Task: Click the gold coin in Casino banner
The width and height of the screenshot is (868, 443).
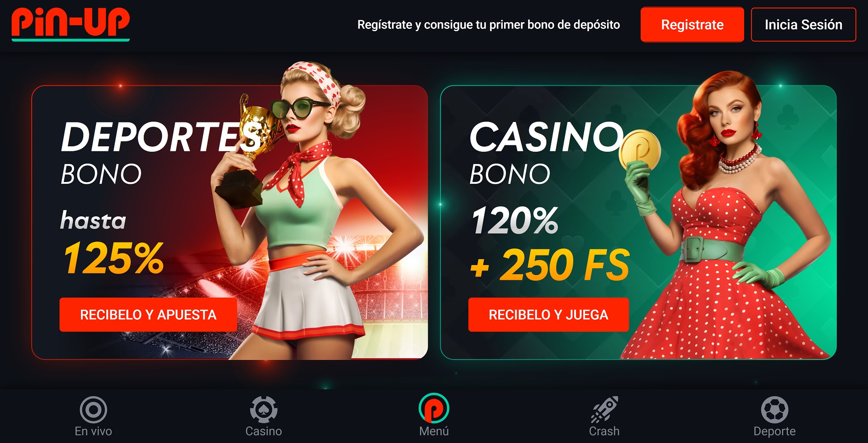Action: coord(640,150)
